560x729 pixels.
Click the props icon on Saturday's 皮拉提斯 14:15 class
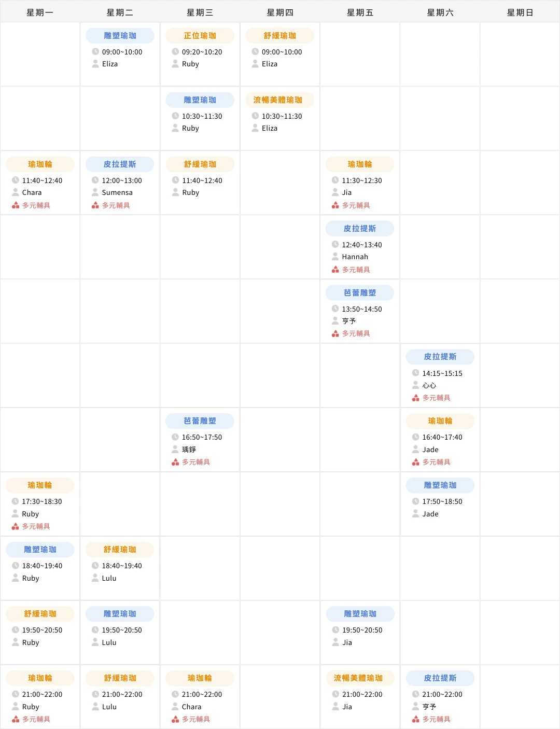pos(415,398)
